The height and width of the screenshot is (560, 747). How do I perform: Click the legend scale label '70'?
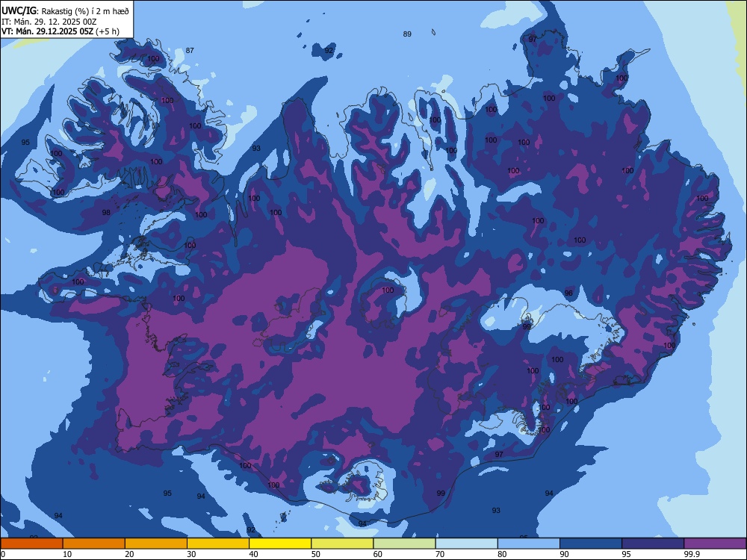pyautogui.click(x=440, y=554)
